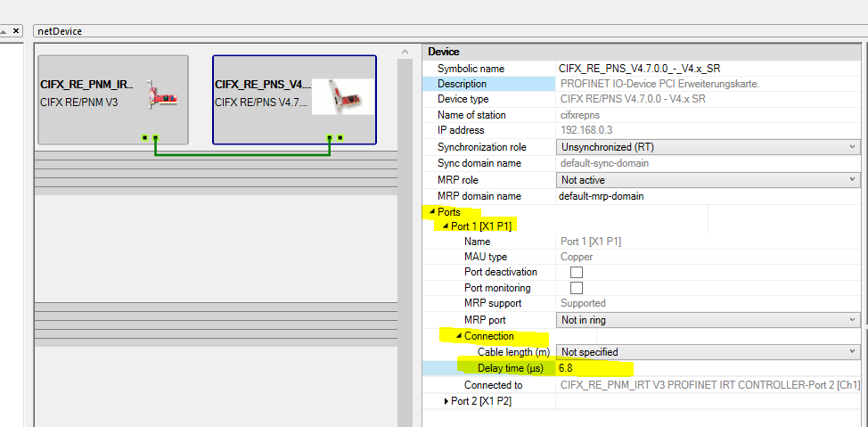
Task: Open the MRP role dropdown
Action: tap(708, 180)
